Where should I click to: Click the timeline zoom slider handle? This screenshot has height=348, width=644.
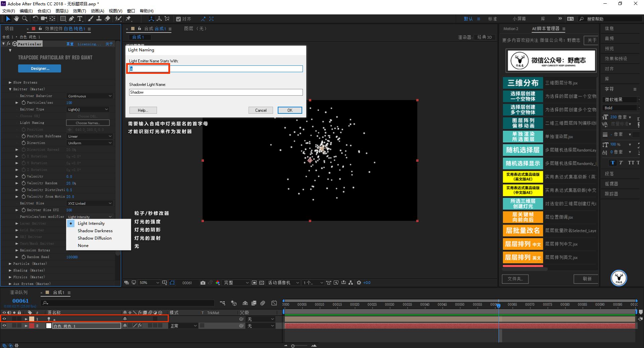coord(293,346)
